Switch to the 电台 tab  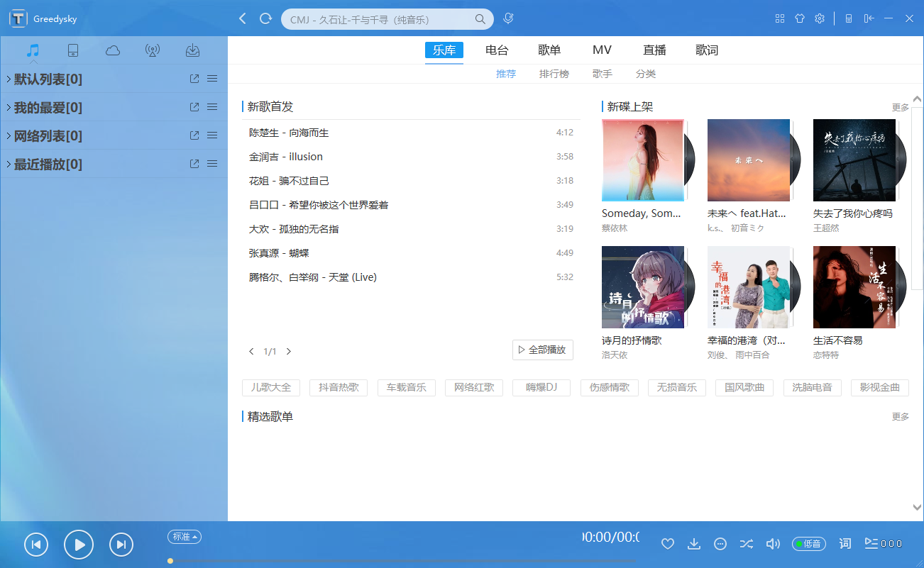(497, 50)
